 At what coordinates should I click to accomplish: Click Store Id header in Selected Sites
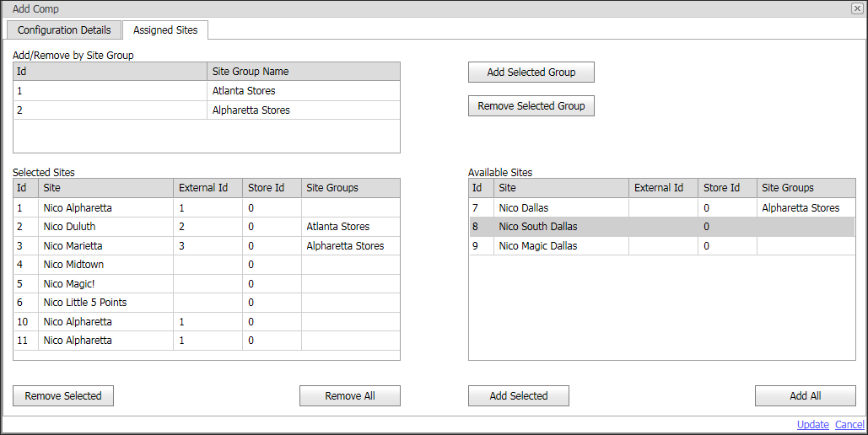(x=272, y=188)
